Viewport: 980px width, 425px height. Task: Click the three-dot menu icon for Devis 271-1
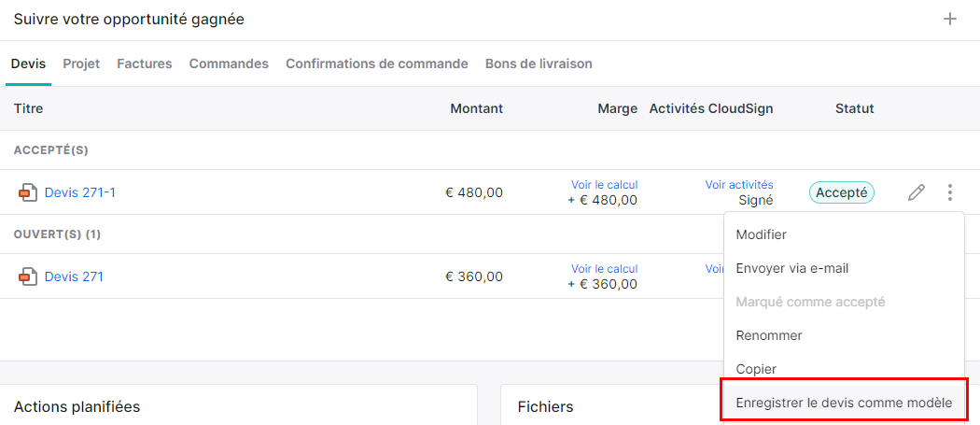(949, 192)
